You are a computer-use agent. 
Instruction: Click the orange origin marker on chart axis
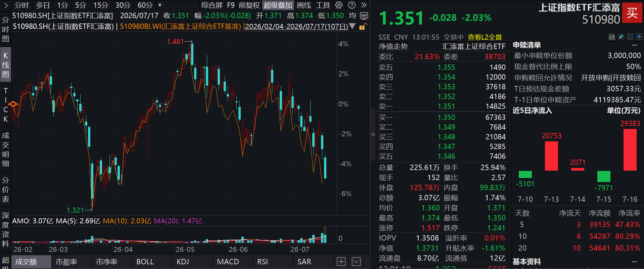coord(13,104)
